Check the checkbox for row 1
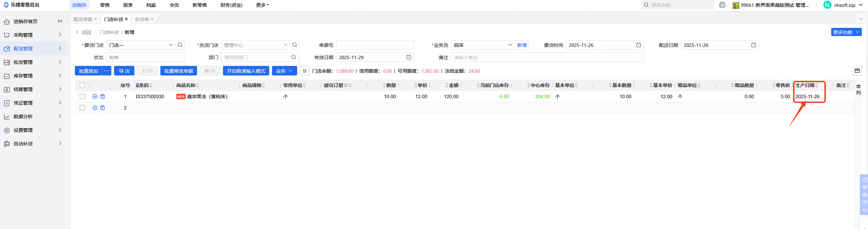Viewport: 868px width, 229px height. tap(82, 97)
